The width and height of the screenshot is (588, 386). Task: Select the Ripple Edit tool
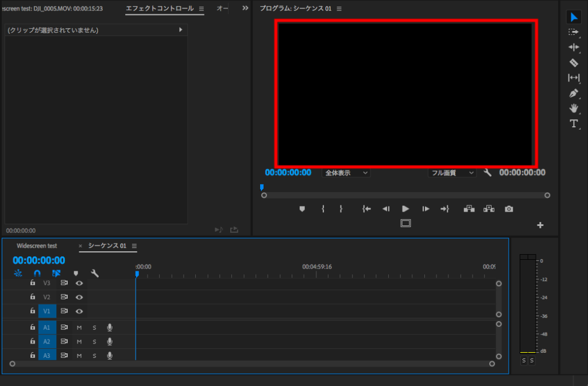tap(573, 47)
